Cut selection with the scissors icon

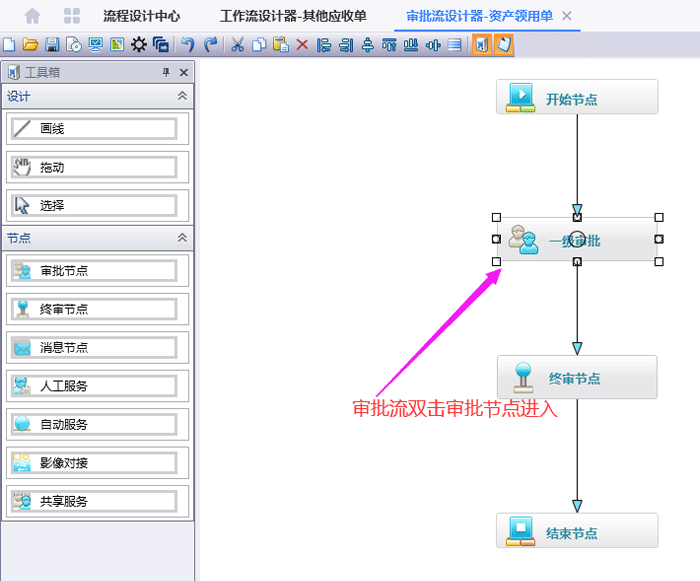(x=238, y=45)
